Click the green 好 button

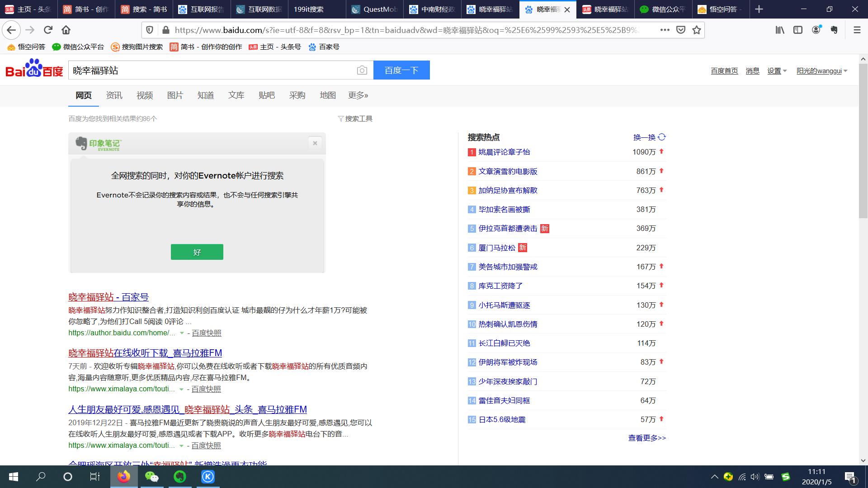(197, 252)
